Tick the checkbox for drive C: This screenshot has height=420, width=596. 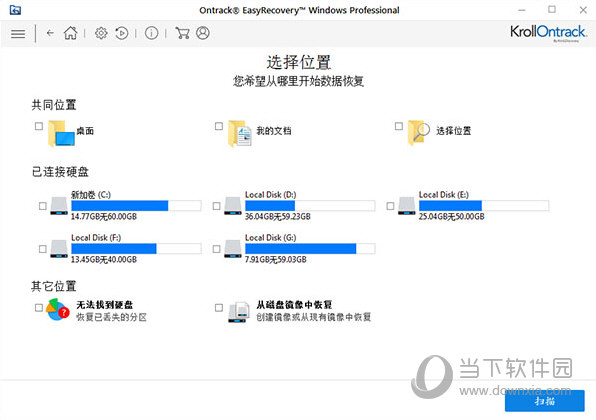pos(43,206)
